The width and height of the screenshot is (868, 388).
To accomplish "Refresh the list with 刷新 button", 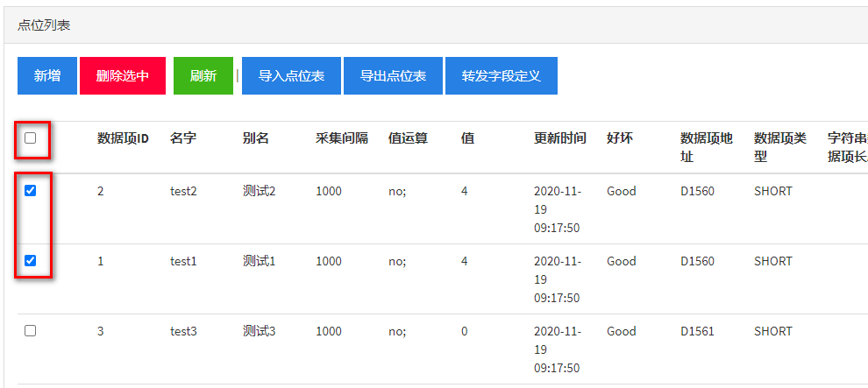I will (203, 76).
